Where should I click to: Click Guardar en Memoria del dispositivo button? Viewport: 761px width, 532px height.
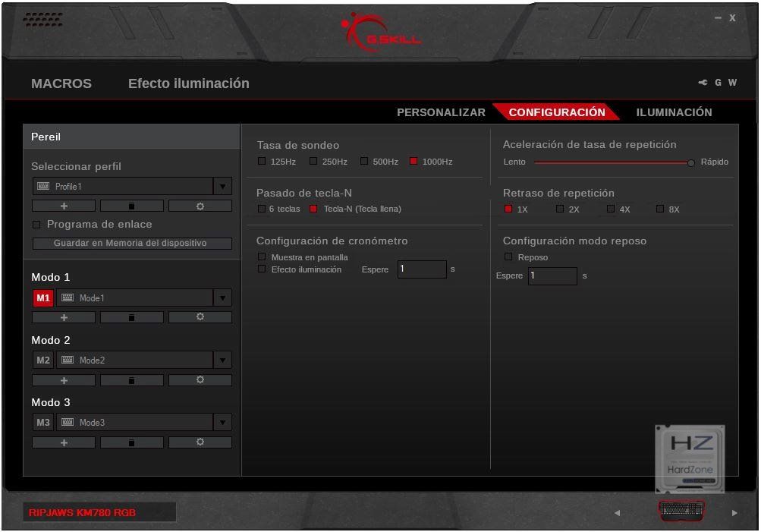pyautogui.click(x=132, y=243)
